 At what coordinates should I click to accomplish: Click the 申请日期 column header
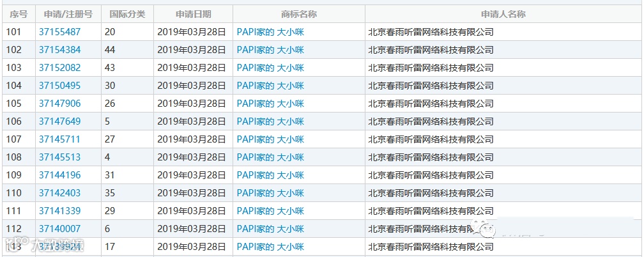[x=194, y=15]
